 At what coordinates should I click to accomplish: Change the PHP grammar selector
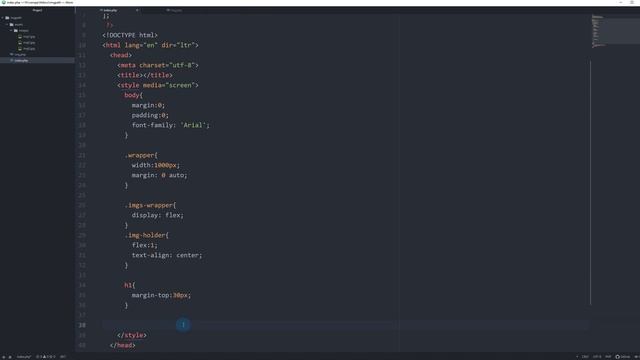click(x=608, y=357)
